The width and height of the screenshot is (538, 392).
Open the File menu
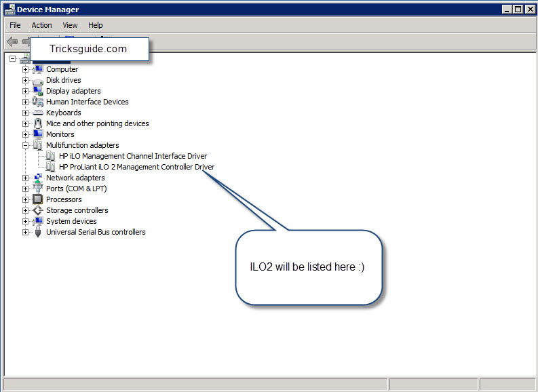point(15,25)
